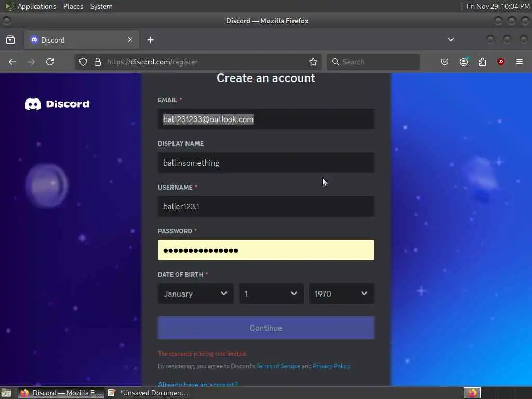The height and width of the screenshot is (399, 532).
Task: Open the uBlock Origin extension icon
Action: (x=501, y=62)
